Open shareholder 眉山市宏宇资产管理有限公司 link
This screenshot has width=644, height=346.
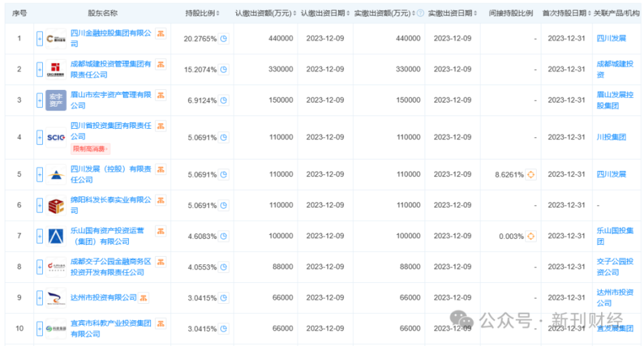(x=111, y=100)
